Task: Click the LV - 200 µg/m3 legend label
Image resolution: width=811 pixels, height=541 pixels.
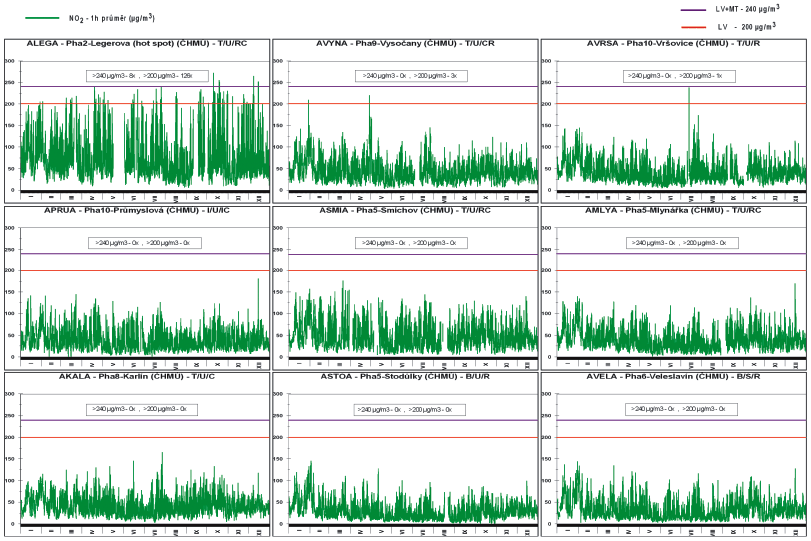Action: (x=747, y=26)
